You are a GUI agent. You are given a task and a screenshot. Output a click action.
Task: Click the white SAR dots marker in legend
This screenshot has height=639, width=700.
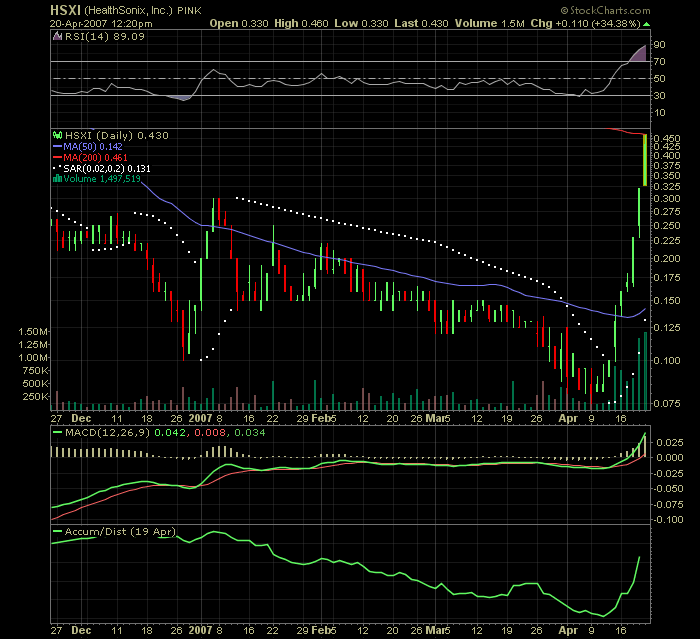point(57,168)
